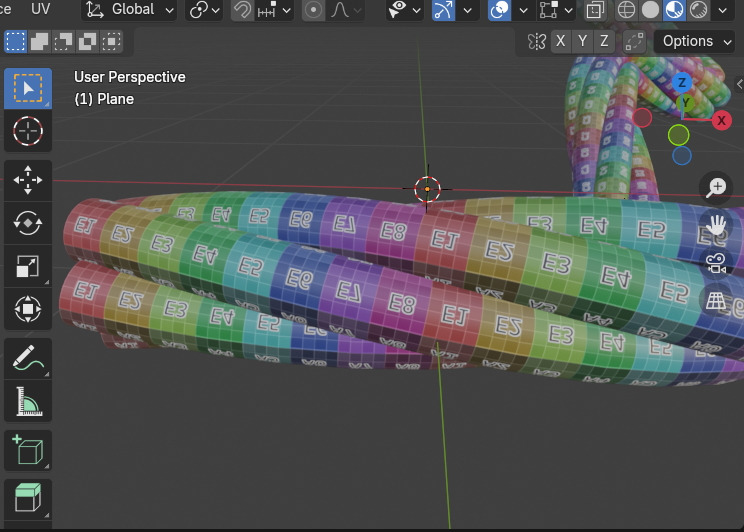This screenshot has height=532, width=744.
Task: Toggle X-ray view
Action: pyautogui.click(x=595, y=10)
